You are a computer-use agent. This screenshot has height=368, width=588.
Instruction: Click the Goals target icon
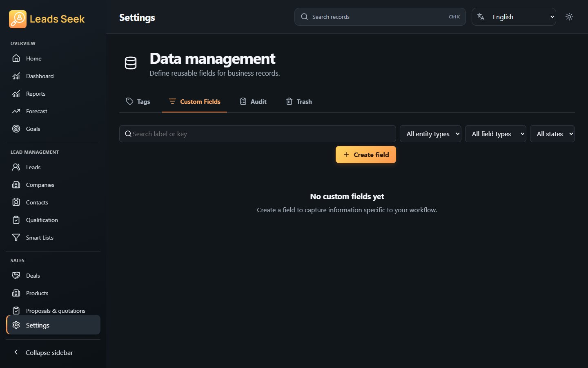coord(16,129)
